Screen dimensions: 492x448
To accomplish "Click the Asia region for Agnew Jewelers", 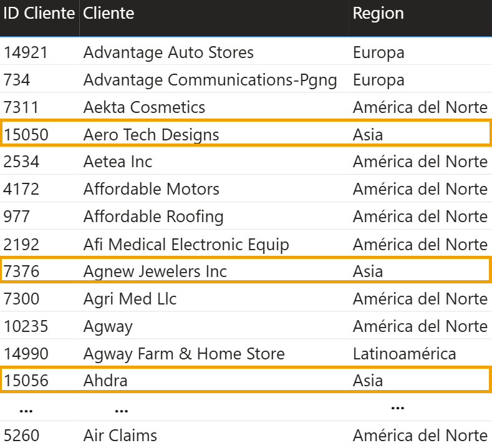I will tap(368, 271).
